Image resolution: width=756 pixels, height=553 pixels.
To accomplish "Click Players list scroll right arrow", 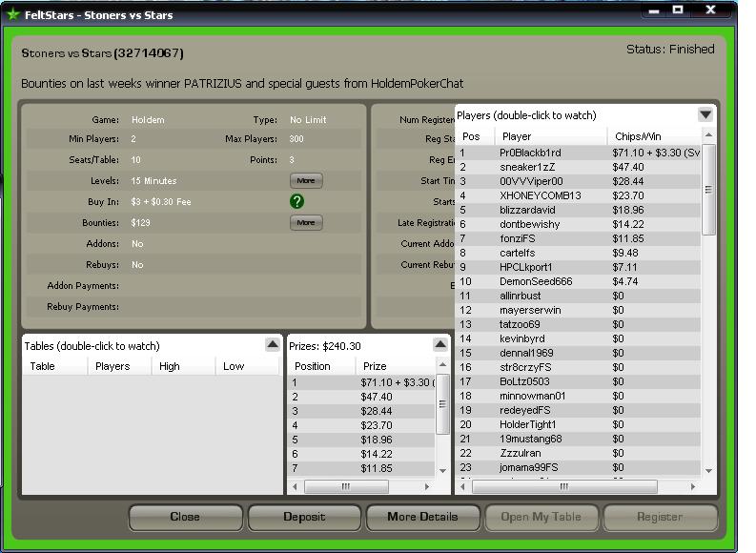I will pos(693,487).
